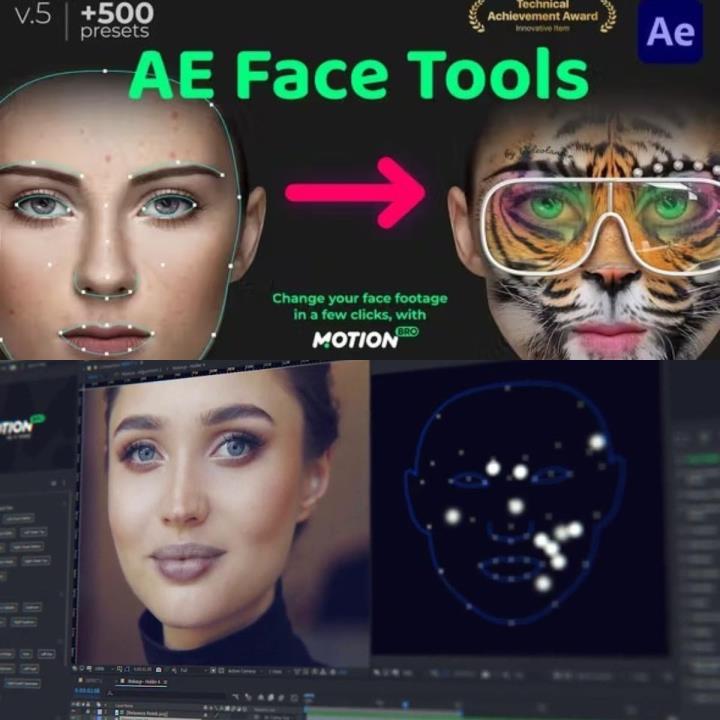The width and height of the screenshot is (720, 720).
Task: Click the snapshot camera icon under the viewer
Action: pyautogui.click(x=158, y=669)
